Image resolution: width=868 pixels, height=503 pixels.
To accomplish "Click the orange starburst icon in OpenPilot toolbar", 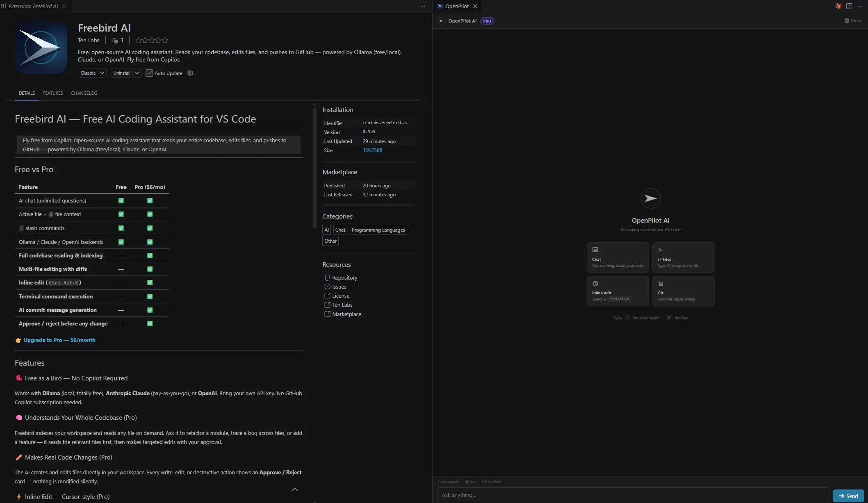I will coord(838,6).
